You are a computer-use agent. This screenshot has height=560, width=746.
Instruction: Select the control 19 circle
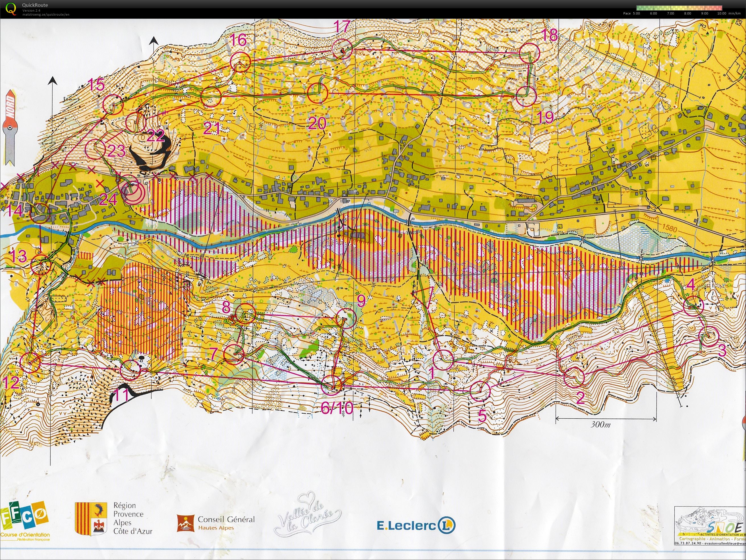(x=526, y=96)
